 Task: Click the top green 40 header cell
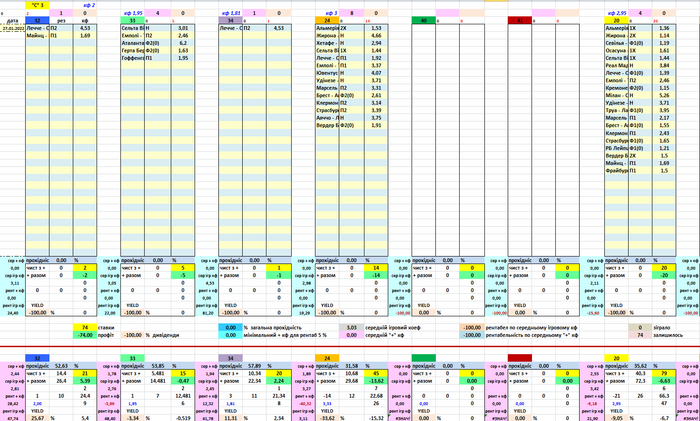pyautogui.click(x=423, y=21)
